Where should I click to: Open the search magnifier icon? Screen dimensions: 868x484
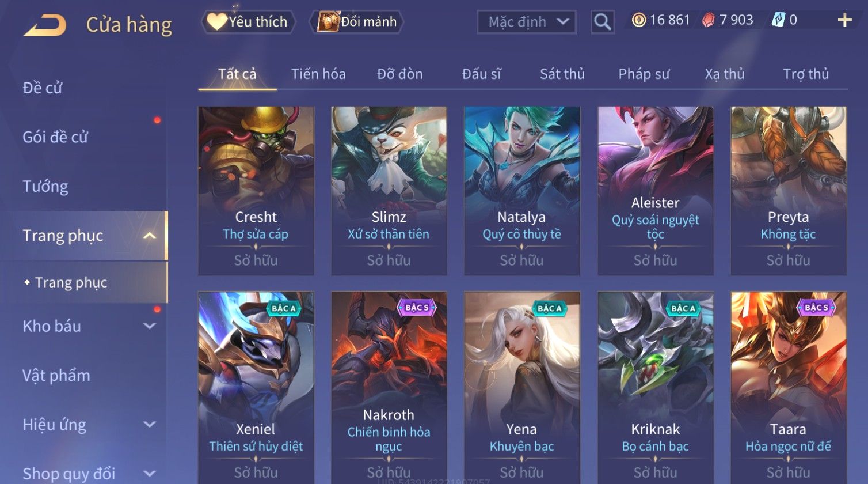(603, 22)
